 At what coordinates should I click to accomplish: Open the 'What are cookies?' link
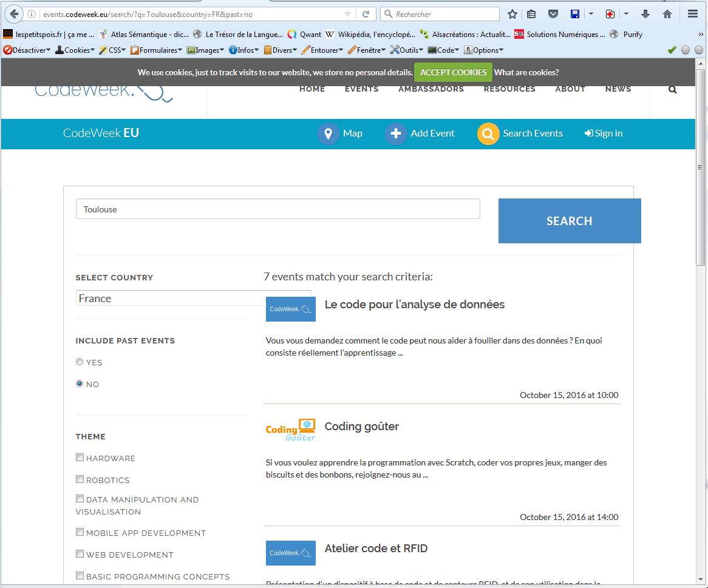(526, 72)
